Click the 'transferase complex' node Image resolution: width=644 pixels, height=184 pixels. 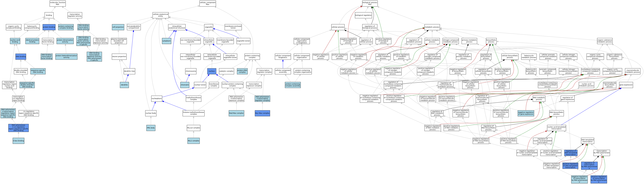[214, 85]
